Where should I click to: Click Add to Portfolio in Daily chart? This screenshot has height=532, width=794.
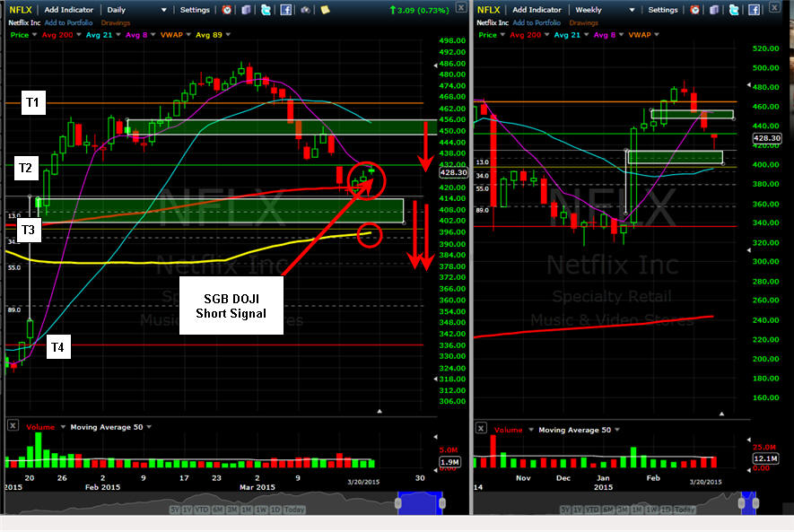tap(68, 22)
